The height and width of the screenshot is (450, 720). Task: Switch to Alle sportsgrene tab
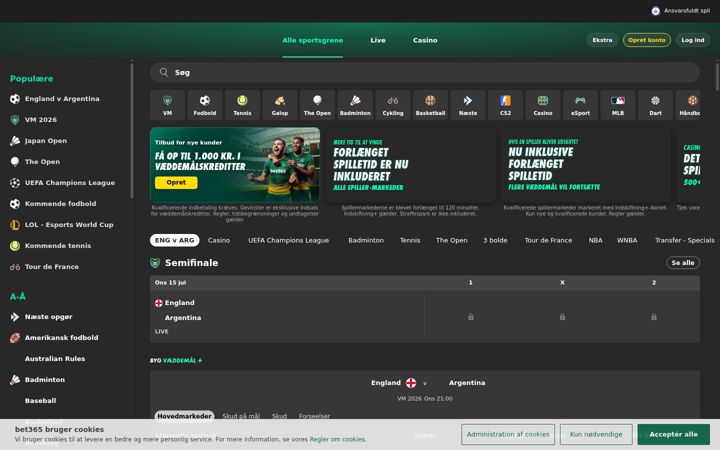[x=313, y=40]
